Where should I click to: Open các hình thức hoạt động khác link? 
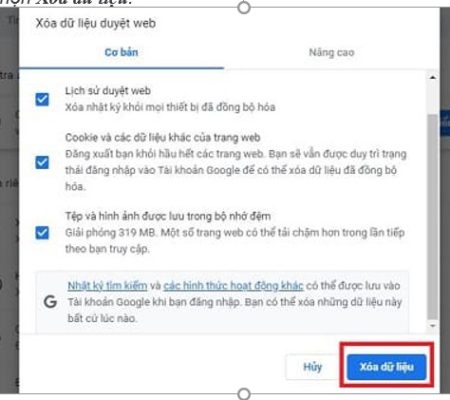click(233, 286)
